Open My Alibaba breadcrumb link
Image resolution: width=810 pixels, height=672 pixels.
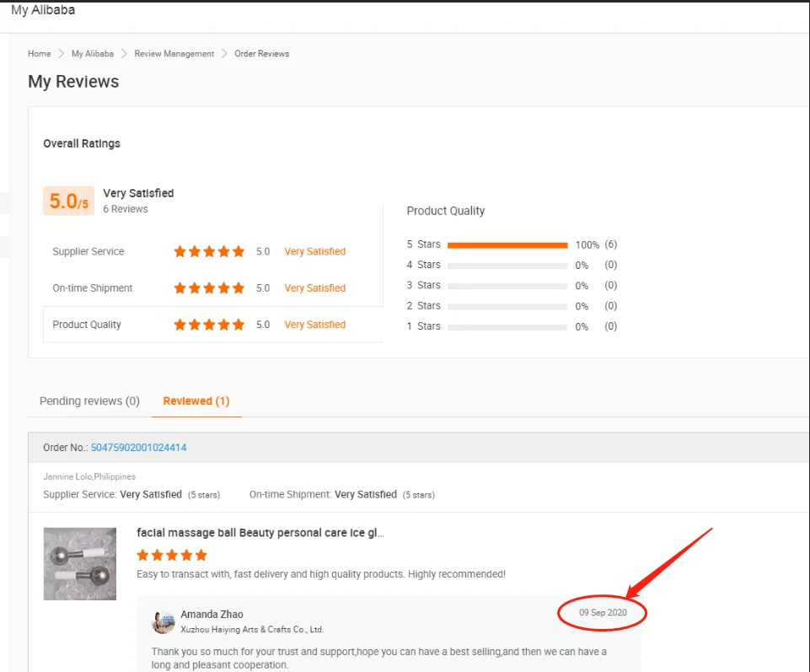tap(93, 54)
